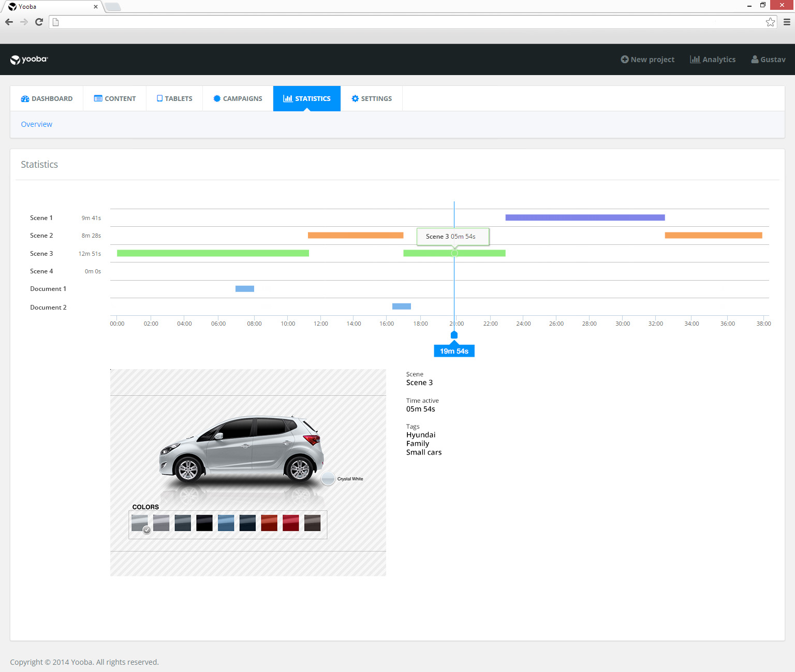Image resolution: width=795 pixels, height=672 pixels.
Task: Open the Gustav user menu
Action: (769, 60)
